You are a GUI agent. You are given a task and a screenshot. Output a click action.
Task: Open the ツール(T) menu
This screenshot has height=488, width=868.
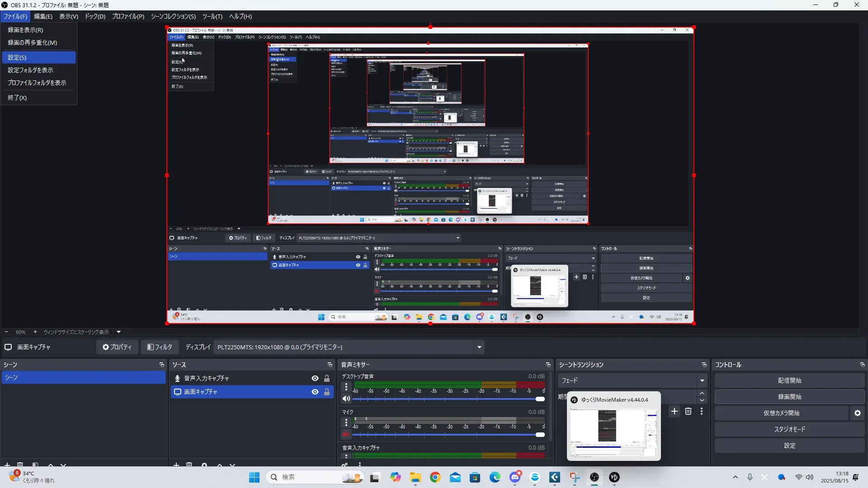(x=212, y=16)
